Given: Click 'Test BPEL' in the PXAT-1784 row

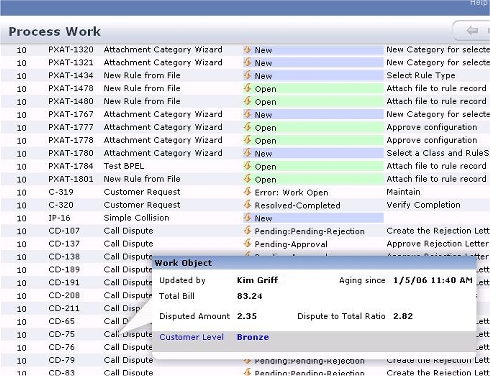Looking at the screenshot, I should coord(124,166).
